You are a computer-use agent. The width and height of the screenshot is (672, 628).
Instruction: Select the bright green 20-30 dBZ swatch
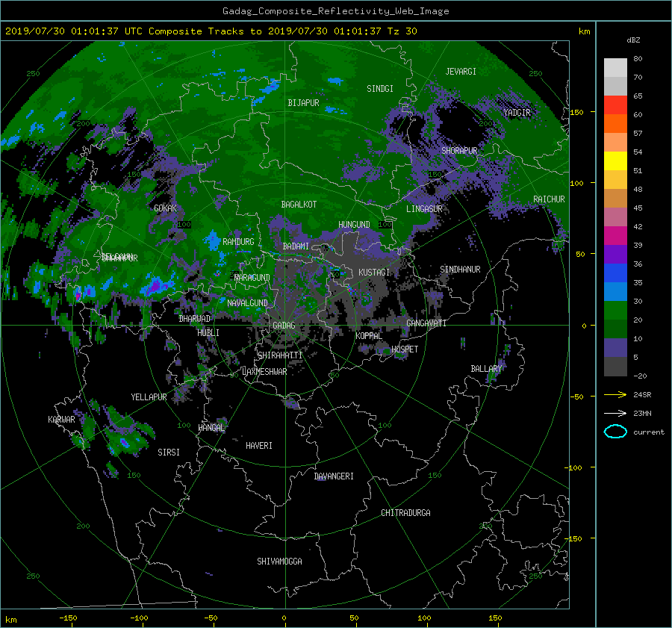615,311
